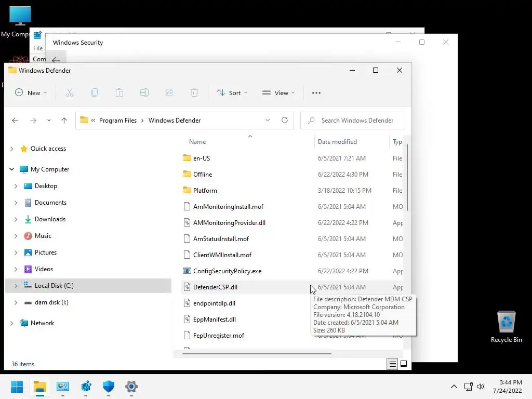Select Downloads in navigation pane

pyautogui.click(x=50, y=219)
